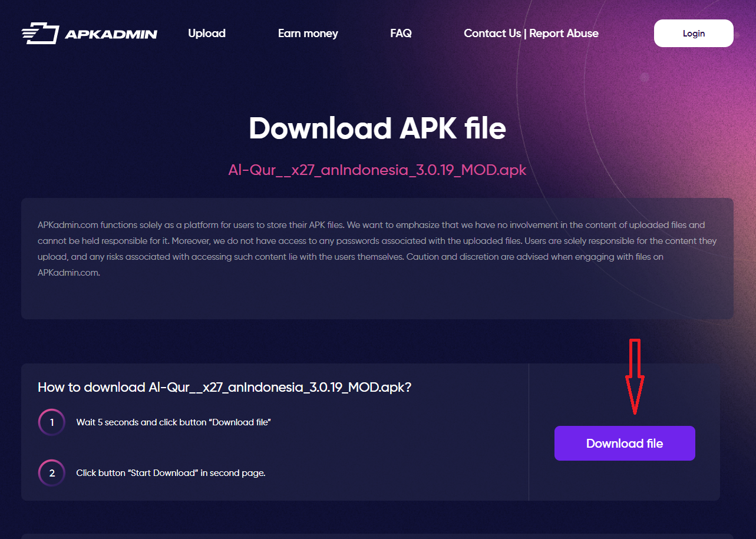Open the Earn money page
756x539 pixels.
(308, 34)
